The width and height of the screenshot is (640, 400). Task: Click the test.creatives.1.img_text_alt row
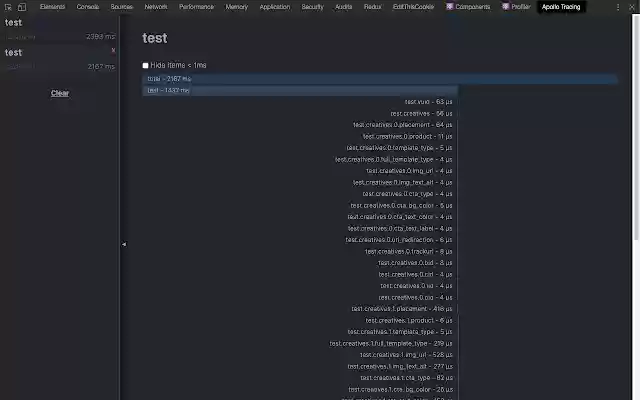[x=400, y=367]
